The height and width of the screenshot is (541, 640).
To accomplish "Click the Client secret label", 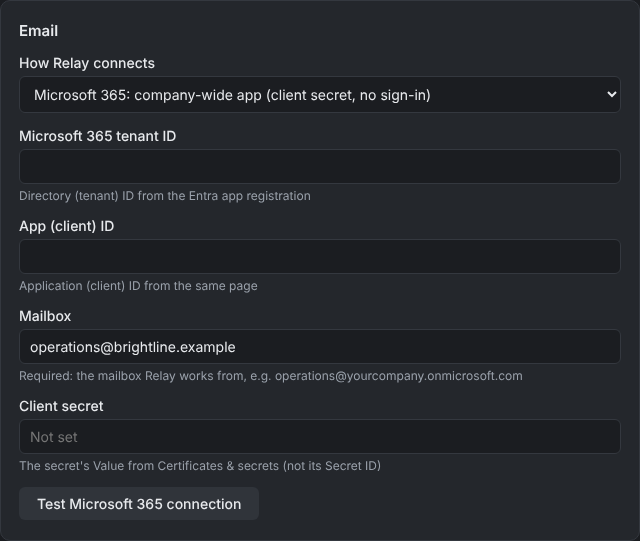I will pos(61,406).
